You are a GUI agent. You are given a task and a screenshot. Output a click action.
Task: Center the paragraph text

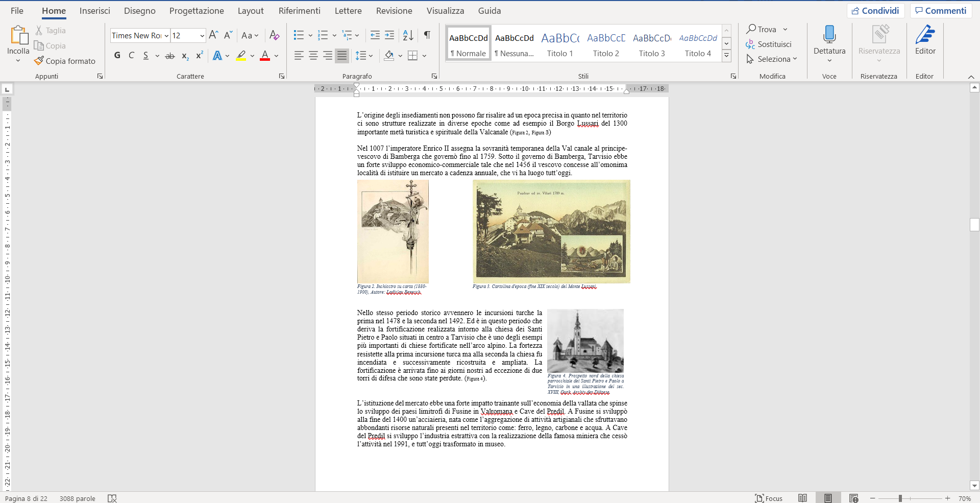(313, 56)
